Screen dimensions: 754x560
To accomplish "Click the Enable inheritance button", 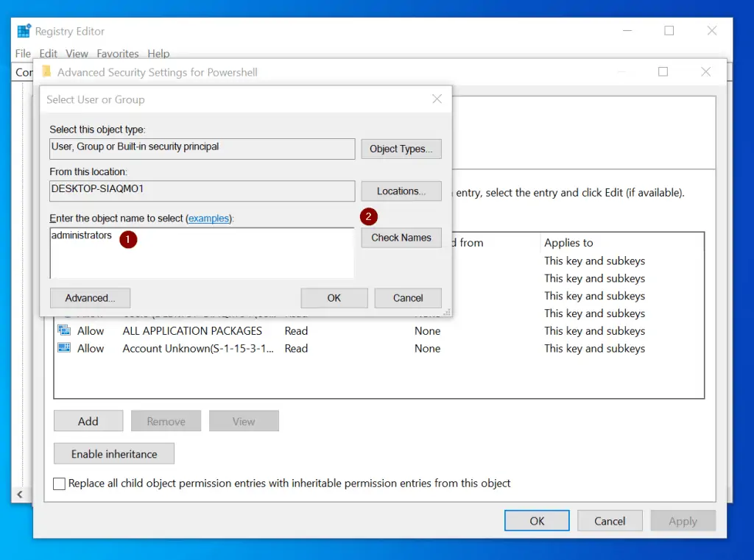I will [x=114, y=454].
